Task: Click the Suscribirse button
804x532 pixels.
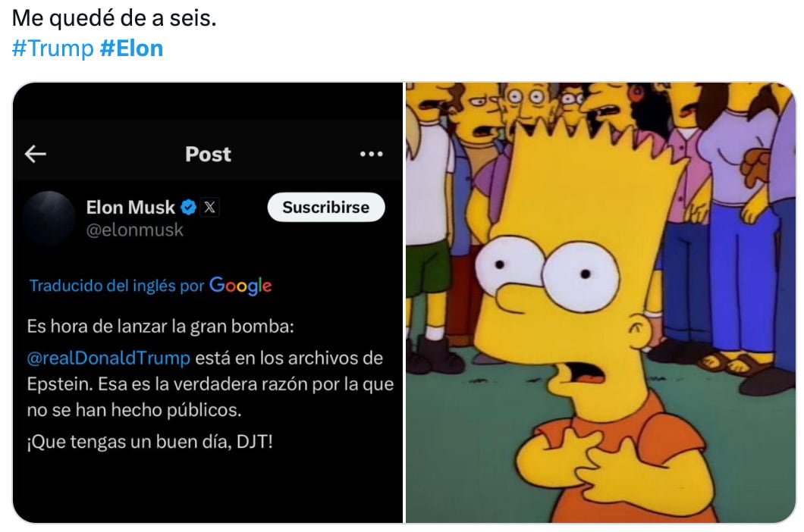Action: tap(326, 207)
